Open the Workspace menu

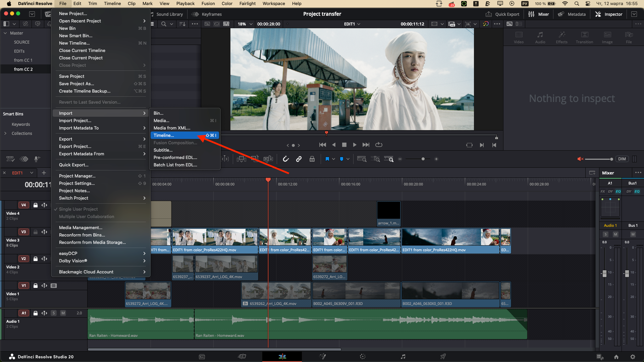(x=273, y=3)
